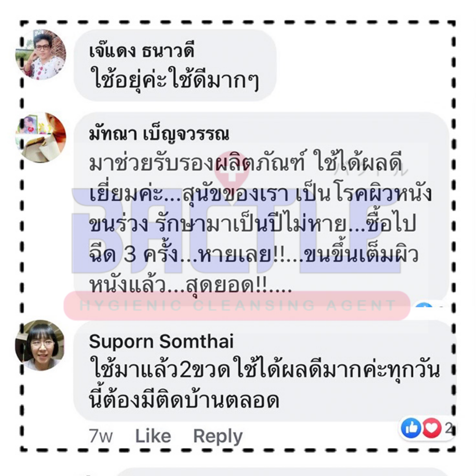Click the HYGIENIC CLEANSING AGENT banner
The height and width of the screenshot is (476, 476).
(237, 305)
